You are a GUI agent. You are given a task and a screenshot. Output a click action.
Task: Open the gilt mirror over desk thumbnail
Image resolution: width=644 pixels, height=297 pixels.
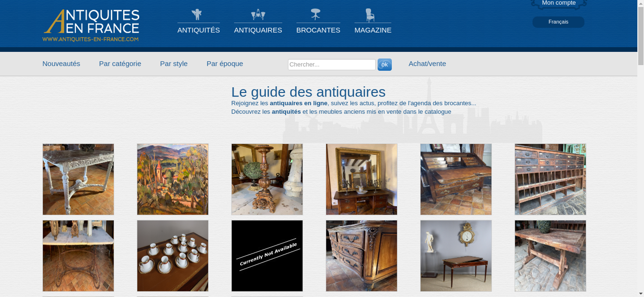tap(362, 179)
